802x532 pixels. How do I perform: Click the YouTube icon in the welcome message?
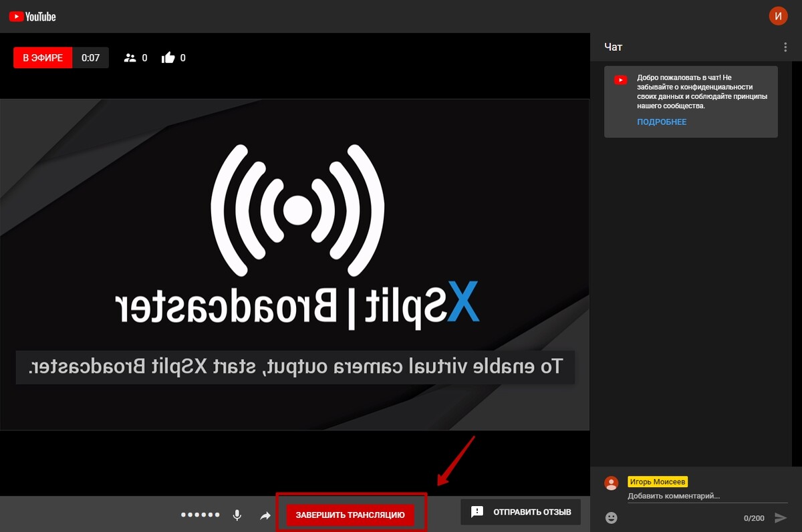(x=621, y=80)
